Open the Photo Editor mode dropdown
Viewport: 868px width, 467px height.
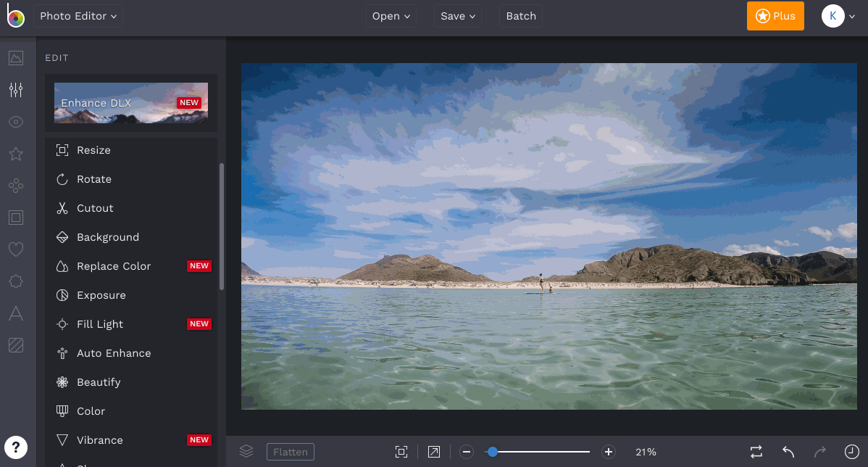[78, 16]
